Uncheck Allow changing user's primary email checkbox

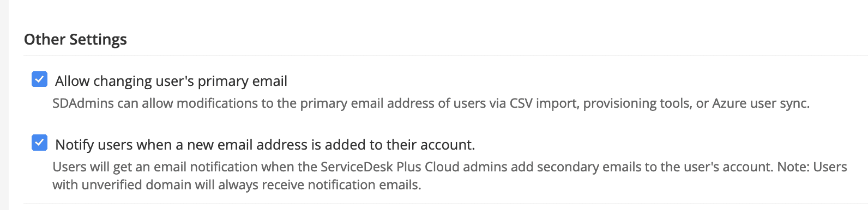coord(39,79)
